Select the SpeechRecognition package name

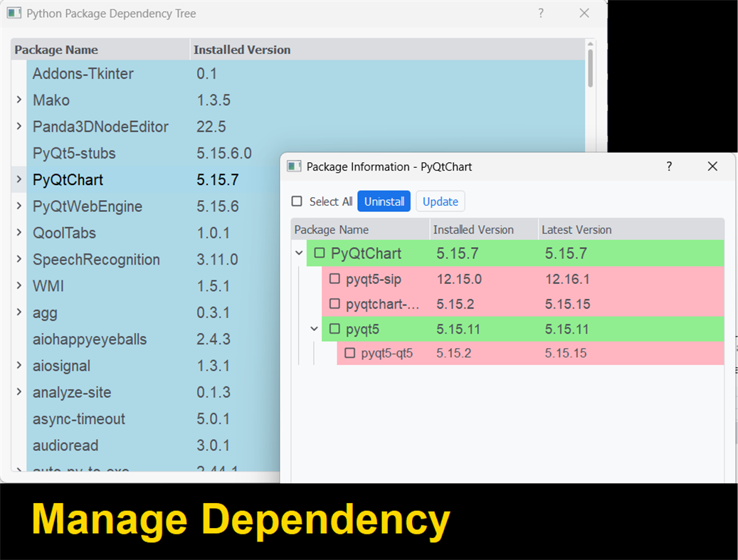pyautogui.click(x=96, y=259)
